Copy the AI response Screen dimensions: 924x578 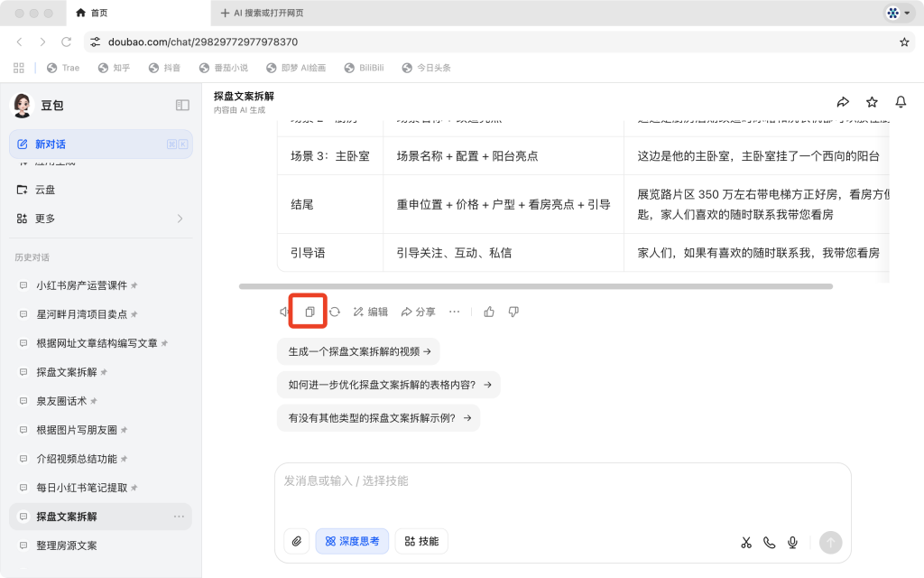[x=309, y=311]
